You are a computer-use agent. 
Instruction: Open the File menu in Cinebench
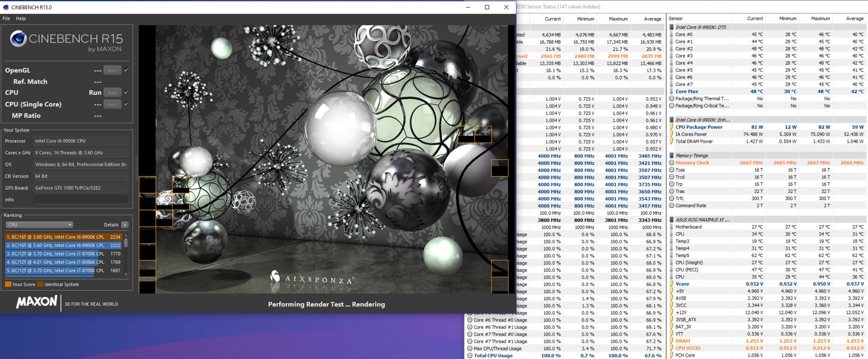click(6, 19)
